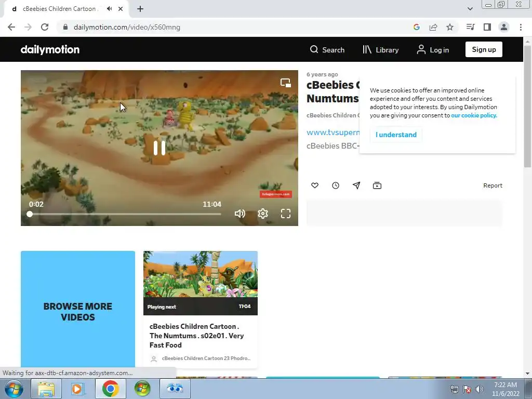Share the video with paper plane icon
This screenshot has width=532, height=399.
tap(356, 185)
